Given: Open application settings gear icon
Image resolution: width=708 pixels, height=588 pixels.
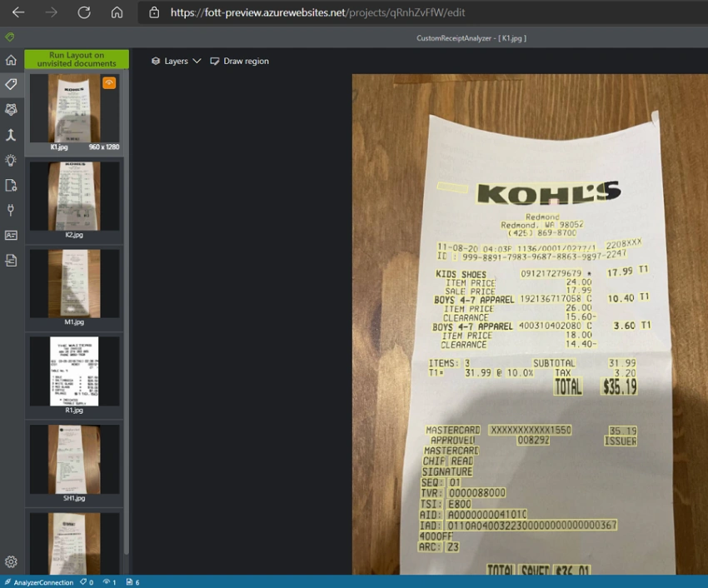Looking at the screenshot, I should 11,561.
